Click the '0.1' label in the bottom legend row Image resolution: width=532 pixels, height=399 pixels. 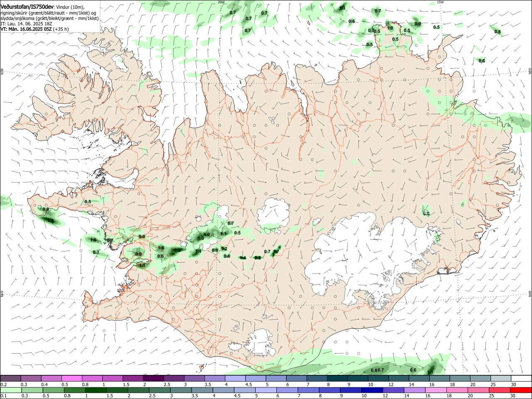tap(3, 396)
